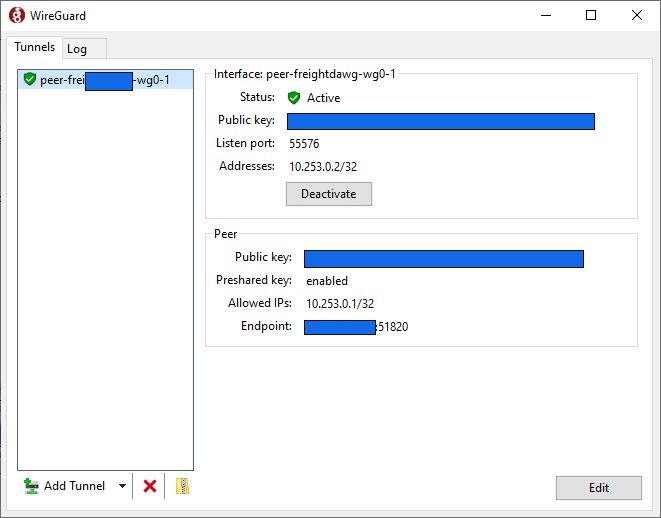Click the Endpoint label
The image size is (661, 518).
266,326
